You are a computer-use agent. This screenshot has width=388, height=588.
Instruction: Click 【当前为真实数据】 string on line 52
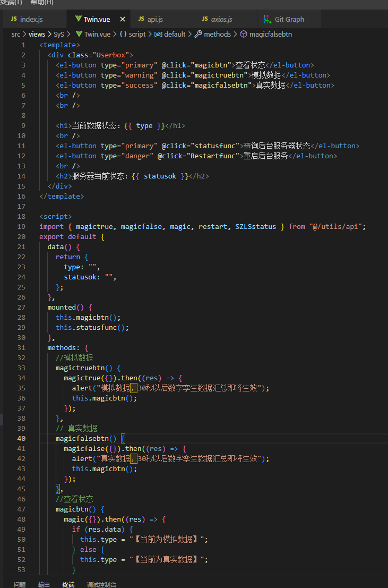click(167, 560)
